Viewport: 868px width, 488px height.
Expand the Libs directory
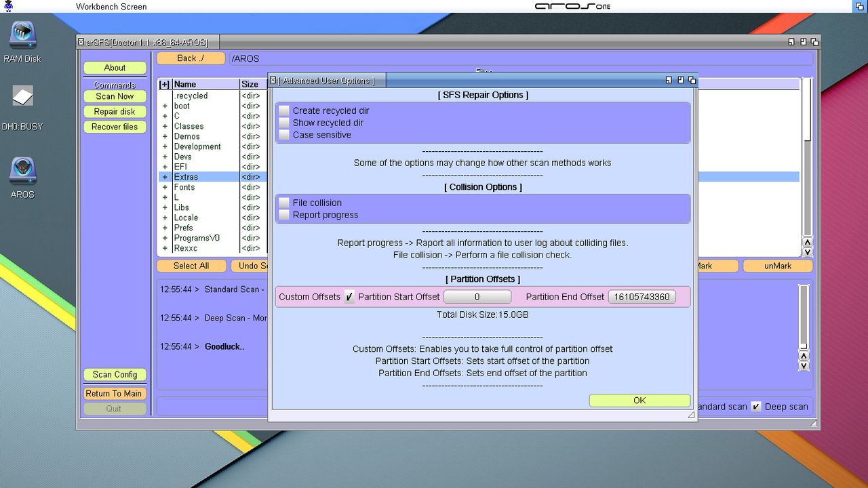click(164, 207)
